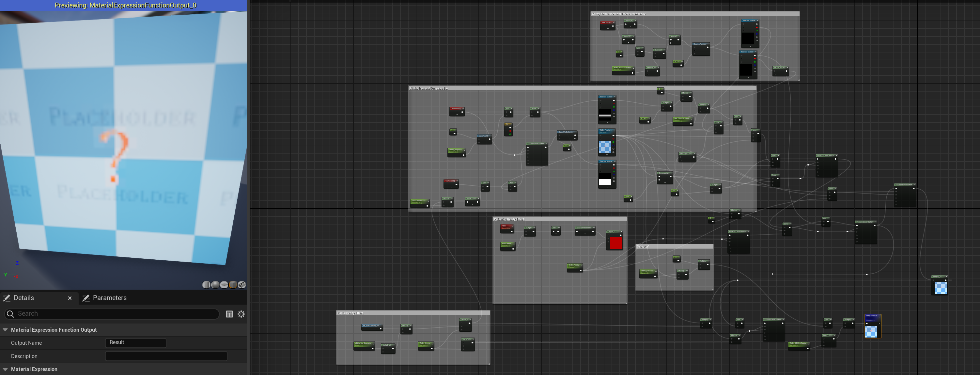The height and width of the screenshot is (375, 980).
Task: Click the Details tab pencil icon
Action: 7,298
